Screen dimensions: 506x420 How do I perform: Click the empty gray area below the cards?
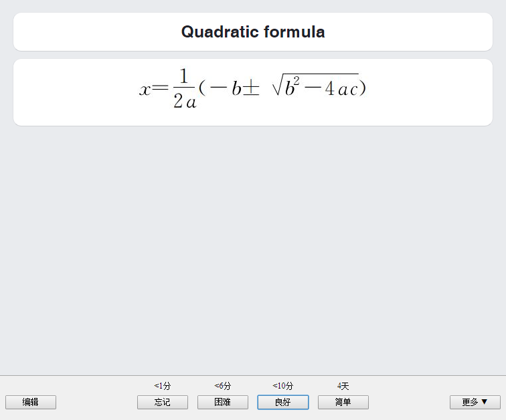pyautogui.click(x=253, y=250)
